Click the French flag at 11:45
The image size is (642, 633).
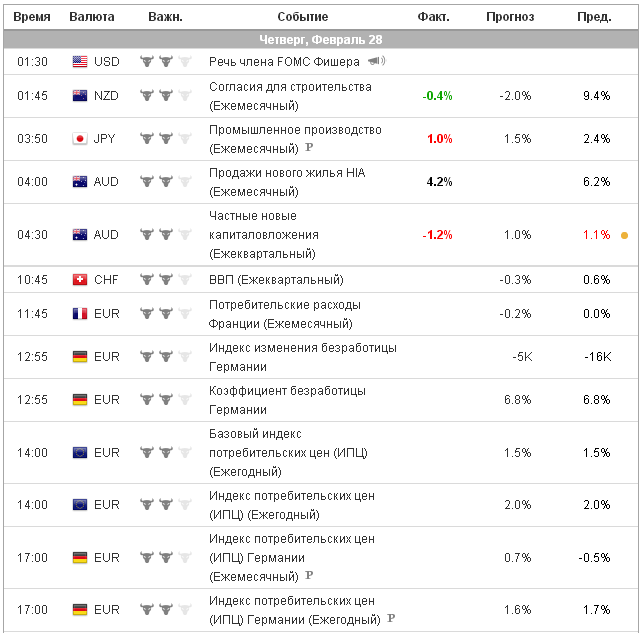[80, 314]
